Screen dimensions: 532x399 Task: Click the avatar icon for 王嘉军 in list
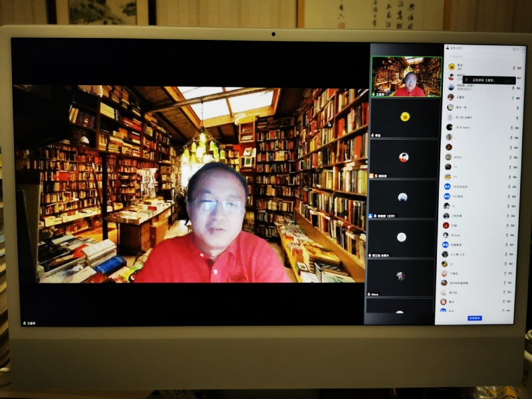click(450, 97)
